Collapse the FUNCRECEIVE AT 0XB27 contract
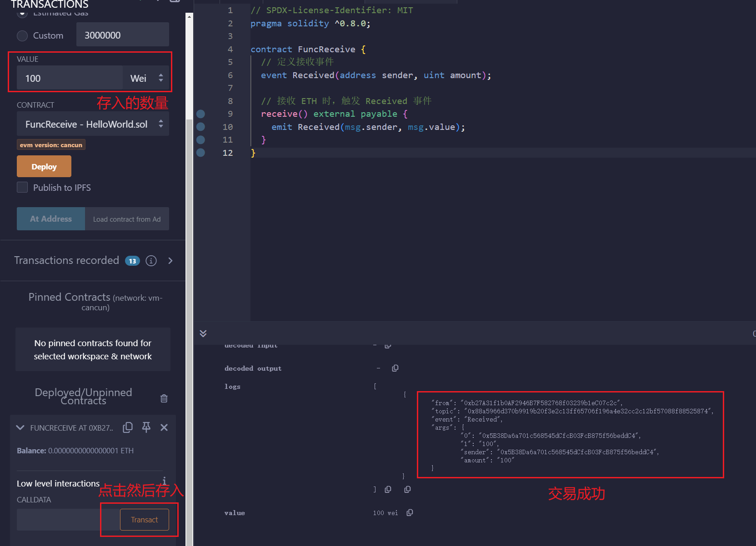The image size is (756, 546). click(x=20, y=427)
